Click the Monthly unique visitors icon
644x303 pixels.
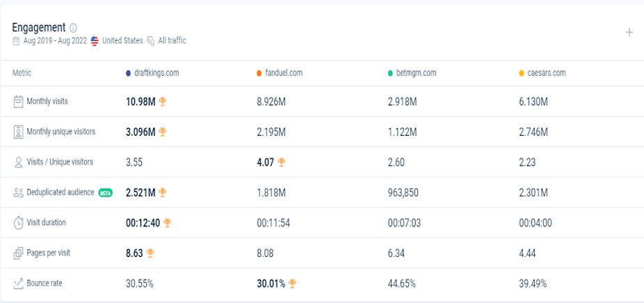[x=18, y=132]
